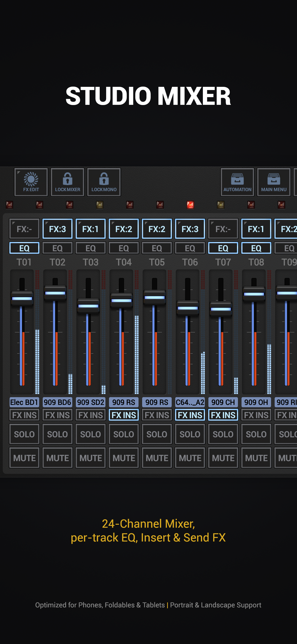297x644 pixels.
Task: Mute the 909 BD6 track
Action: point(58,458)
